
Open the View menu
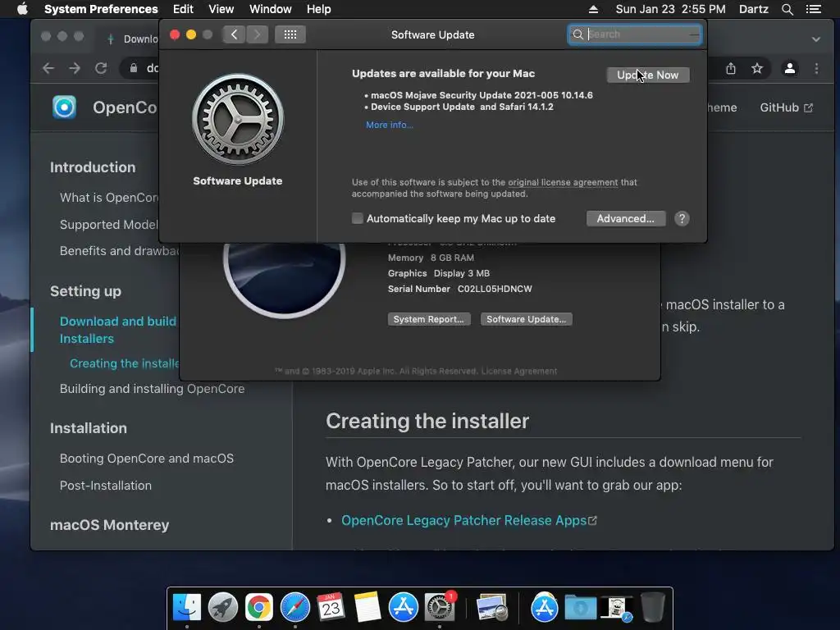[x=221, y=9]
